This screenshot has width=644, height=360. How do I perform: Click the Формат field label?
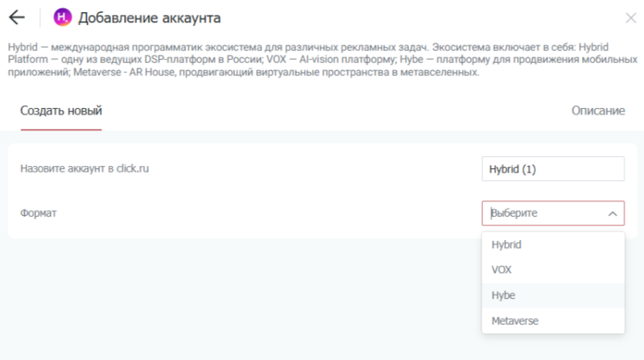[39, 213]
